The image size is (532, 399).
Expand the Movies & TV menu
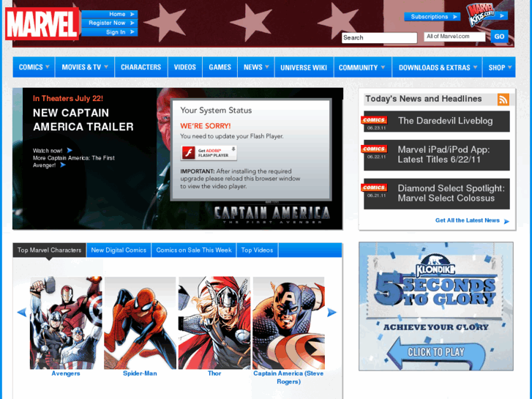pos(85,67)
